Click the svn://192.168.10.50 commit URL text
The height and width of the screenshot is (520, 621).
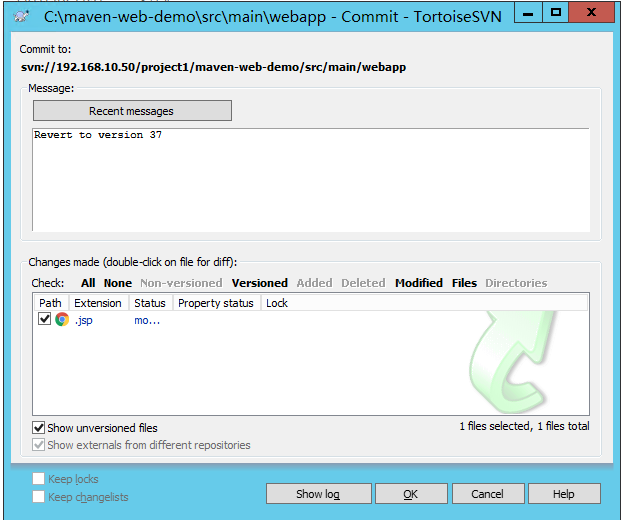pos(213,67)
